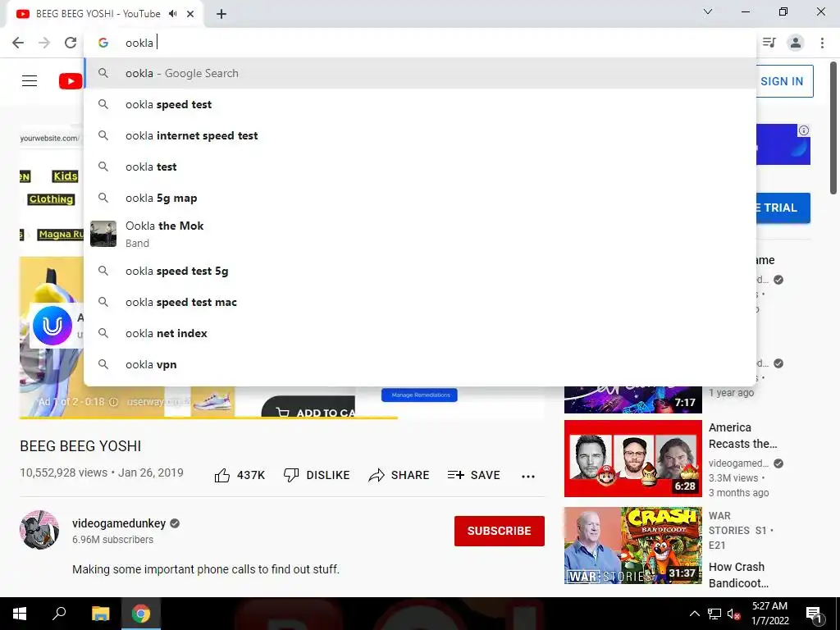Open File Explorer from the taskbar
840x630 pixels.
pyautogui.click(x=100, y=614)
